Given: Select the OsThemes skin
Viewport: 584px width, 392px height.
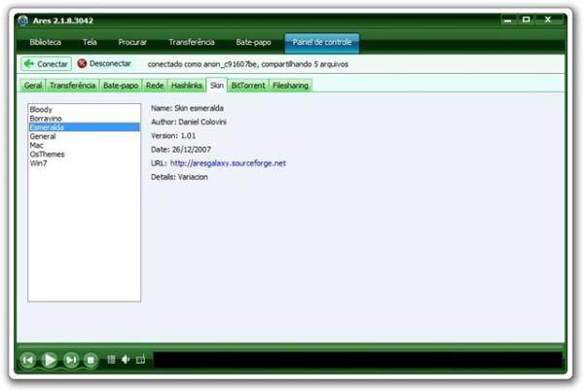Looking at the screenshot, I should (84, 154).
